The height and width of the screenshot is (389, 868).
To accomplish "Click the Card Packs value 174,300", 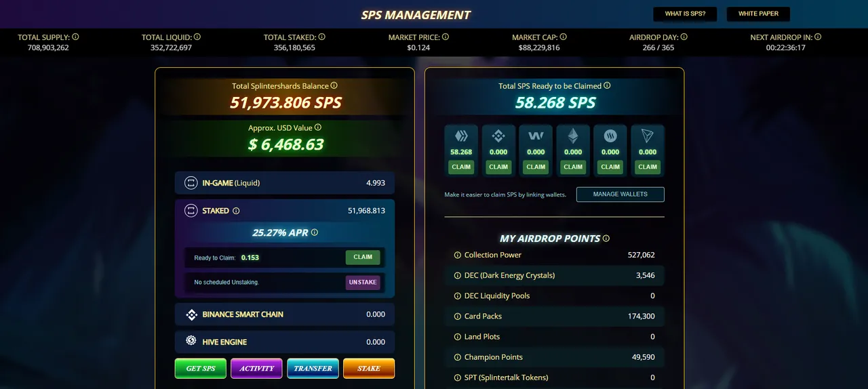I will coord(642,316).
